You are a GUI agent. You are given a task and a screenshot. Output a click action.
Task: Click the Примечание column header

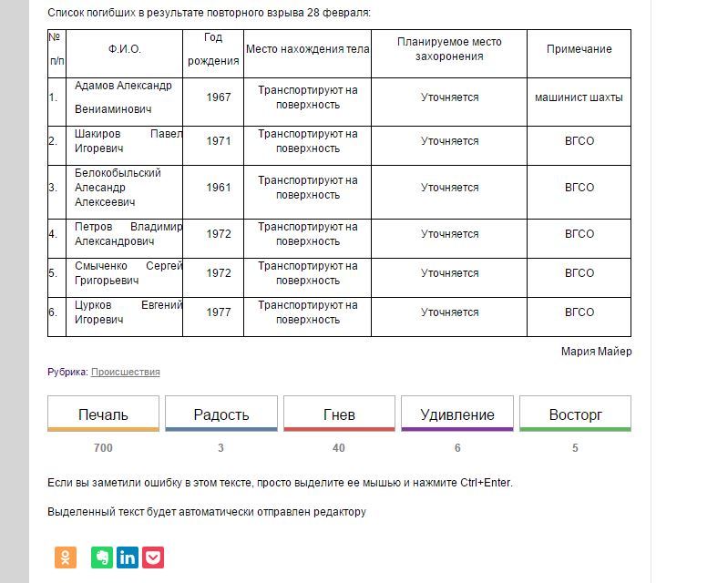[579, 49]
